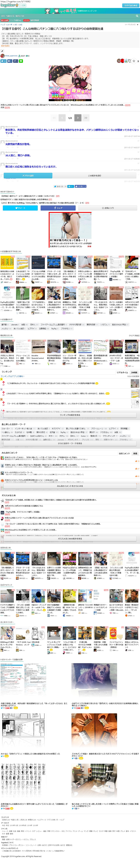Open breadcrumb link トップ

click(3, 25)
